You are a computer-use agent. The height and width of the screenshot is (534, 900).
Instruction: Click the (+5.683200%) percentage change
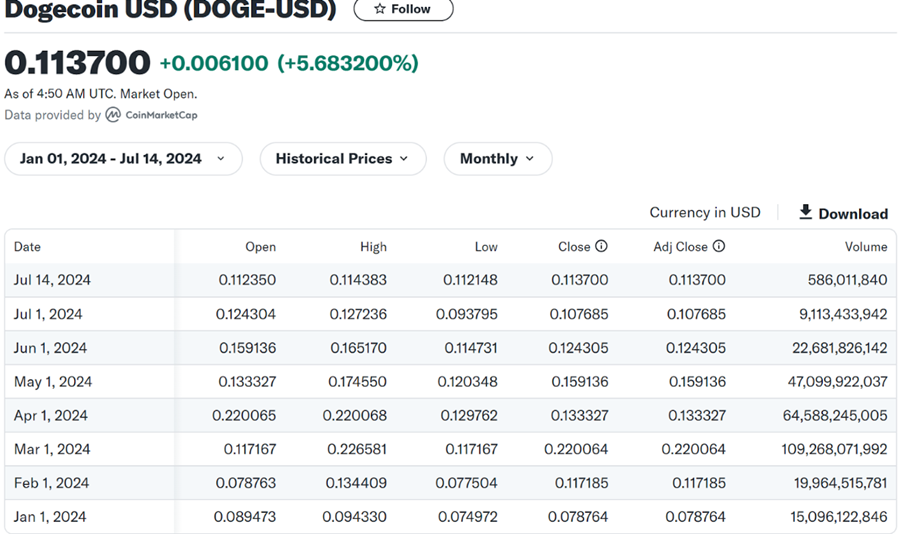click(x=348, y=63)
